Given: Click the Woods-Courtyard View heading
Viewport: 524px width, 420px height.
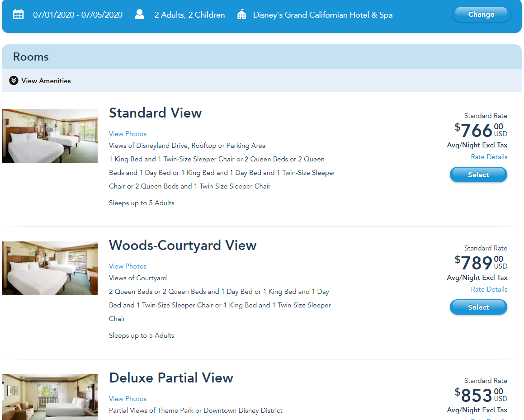Looking at the screenshot, I should tap(182, 245).
